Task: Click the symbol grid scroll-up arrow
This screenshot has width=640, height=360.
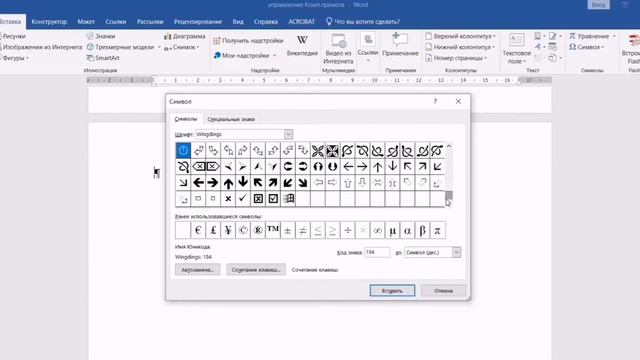Action: point(449,146)
